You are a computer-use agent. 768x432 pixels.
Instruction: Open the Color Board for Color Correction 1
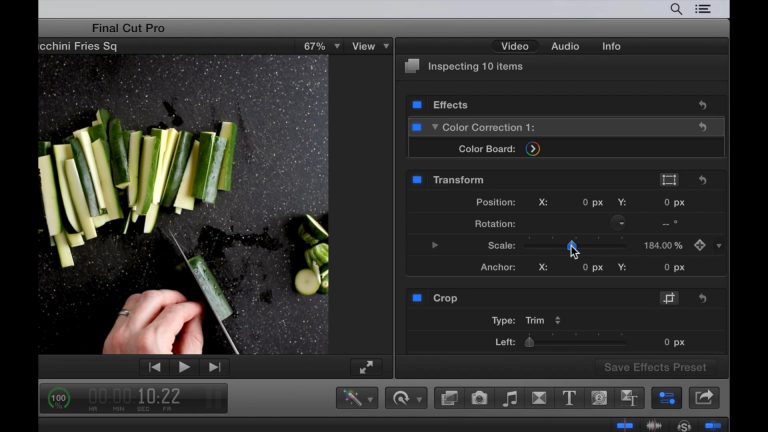[x=533, y=149]
